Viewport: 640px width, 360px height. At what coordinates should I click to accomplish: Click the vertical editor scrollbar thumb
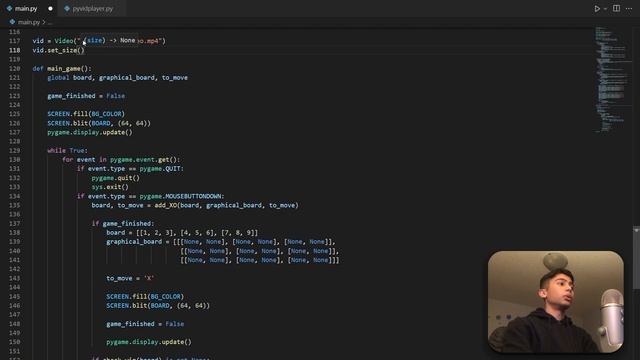pyautogui.click(x=636, y=257)
